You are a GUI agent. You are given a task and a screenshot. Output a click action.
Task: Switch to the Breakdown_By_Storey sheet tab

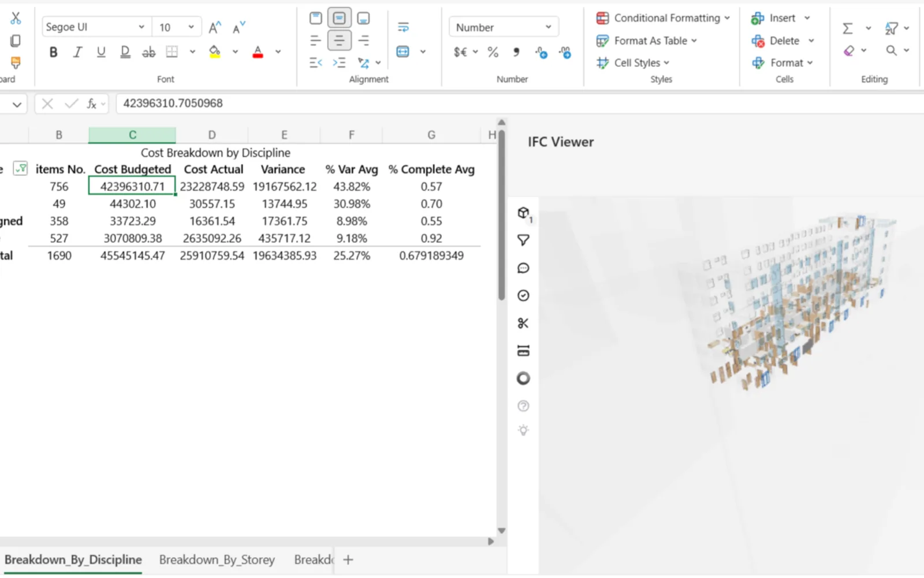(217, 560)
